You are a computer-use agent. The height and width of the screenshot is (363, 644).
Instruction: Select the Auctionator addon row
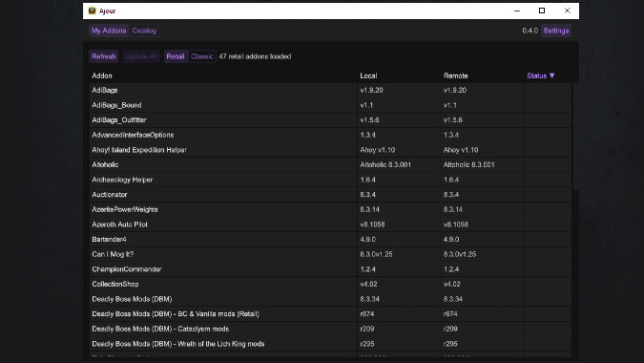[330, 195]
